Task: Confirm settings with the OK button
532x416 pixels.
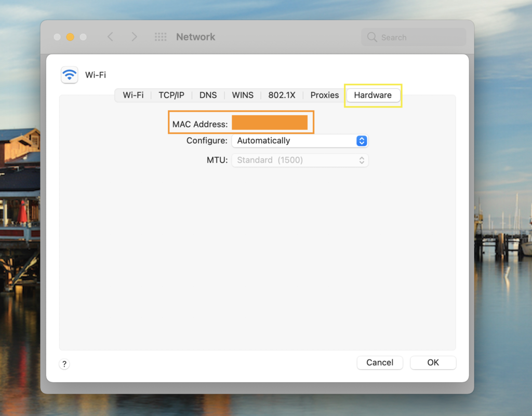Action: [433, 363]
